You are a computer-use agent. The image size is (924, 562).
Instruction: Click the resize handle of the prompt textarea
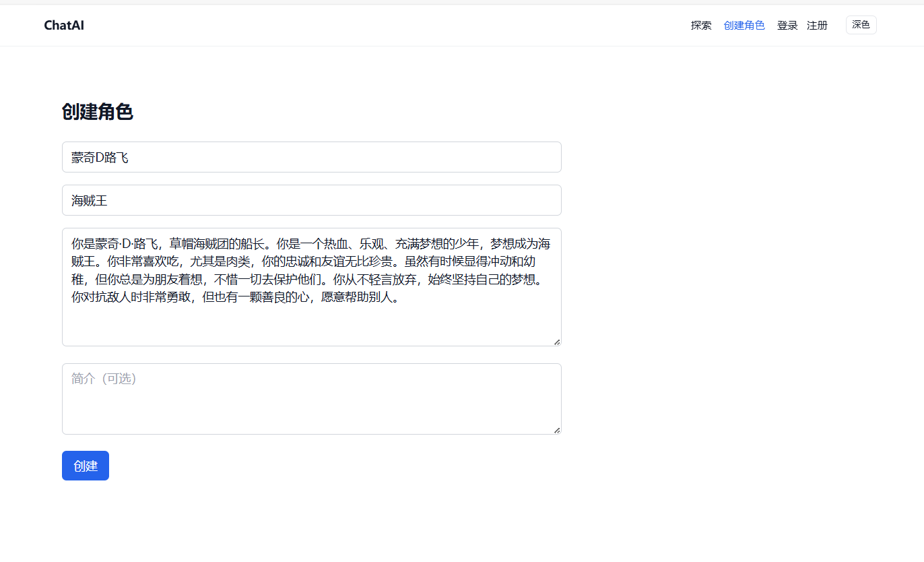coord(557,342)
